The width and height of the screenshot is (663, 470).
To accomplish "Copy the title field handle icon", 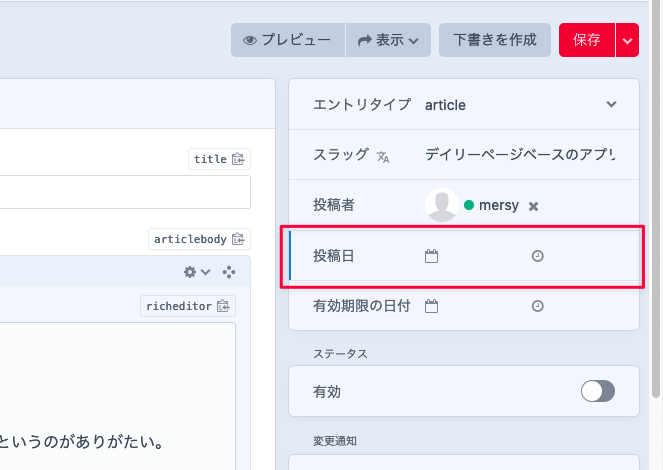I will tap(238, 159).
